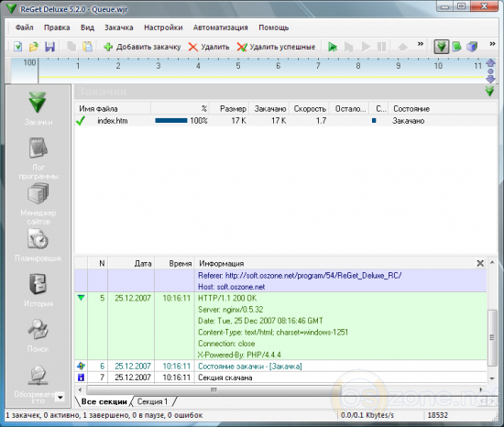Click Добавить закачку to add download
This screenshot has height=427, width=504.
tap(142, 47)
